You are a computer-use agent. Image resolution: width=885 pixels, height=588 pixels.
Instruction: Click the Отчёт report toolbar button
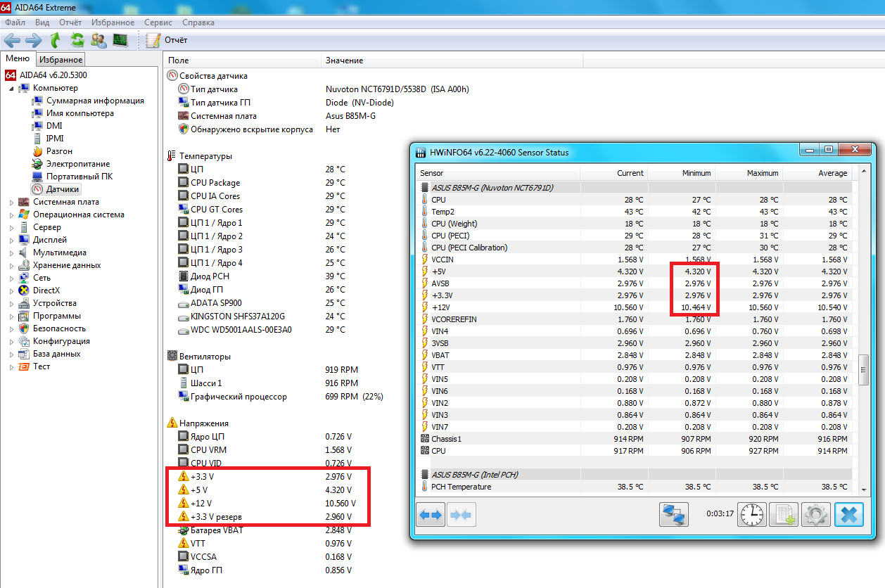(x=167, y=40)
